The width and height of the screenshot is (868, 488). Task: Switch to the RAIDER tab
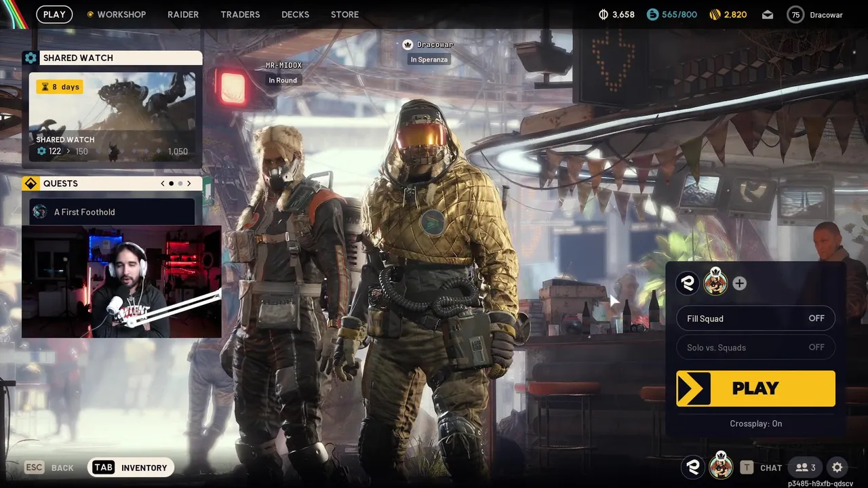pos(183,14)
